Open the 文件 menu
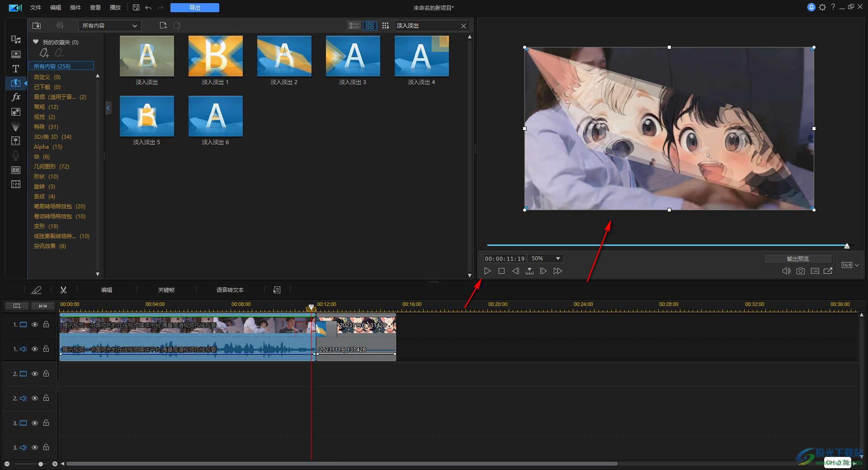Image resolution: width=868 pixels, height=470 pixels. (36, 8)
